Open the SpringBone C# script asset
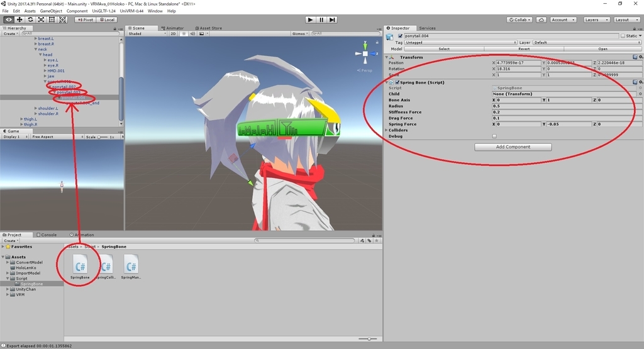Image resolution: width=644 pixels, height=349 pixels. click(80, 267)
